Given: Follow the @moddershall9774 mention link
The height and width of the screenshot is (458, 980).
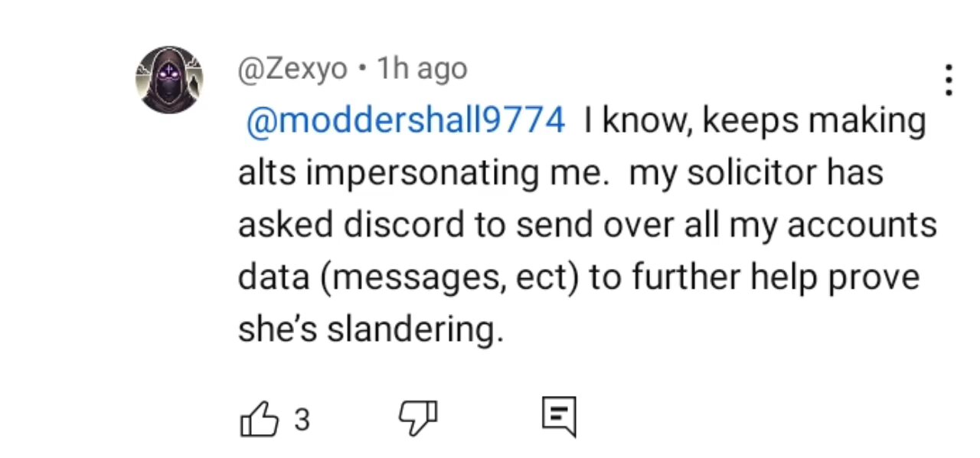Looking at the screenshot, I should (405, 122).
